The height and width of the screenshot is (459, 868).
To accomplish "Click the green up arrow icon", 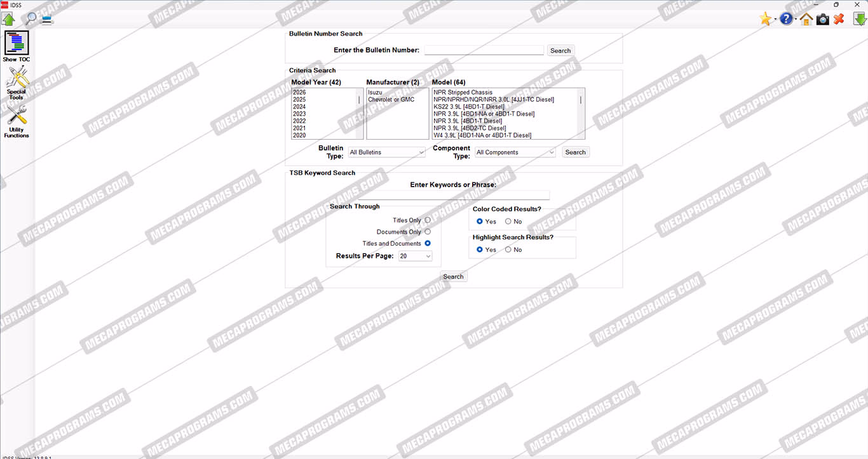I will (x=8, y=19).
